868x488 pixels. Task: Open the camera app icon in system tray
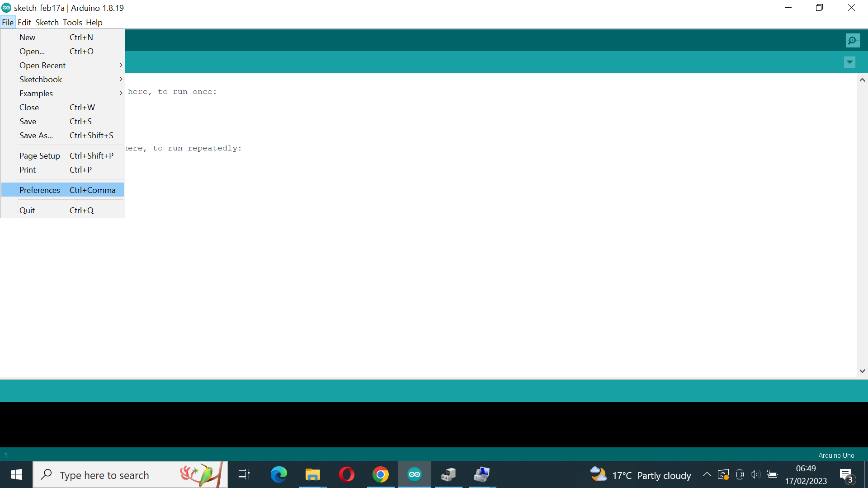(740, 474)
